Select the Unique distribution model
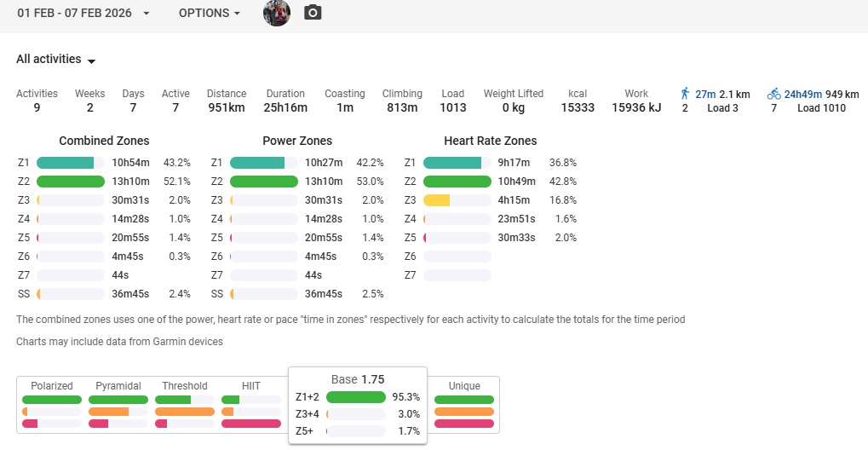 click(x=464, y=386)
